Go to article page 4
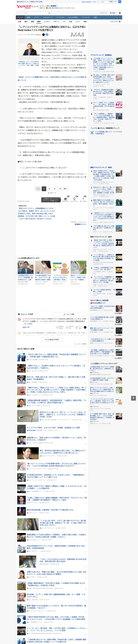Viewport: 138px width, 644px height. click(x=60, y=189)
